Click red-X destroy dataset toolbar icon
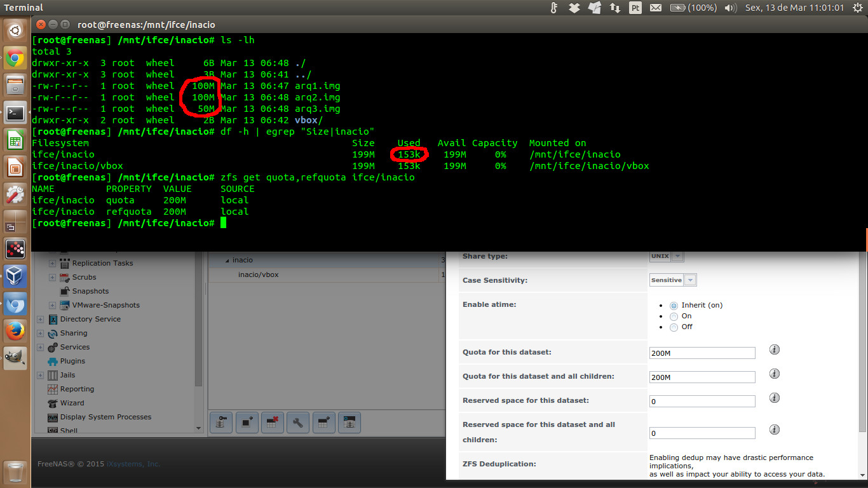Image resolution: width=868 pixels, height=488 pixels. [x=272, y=422]
